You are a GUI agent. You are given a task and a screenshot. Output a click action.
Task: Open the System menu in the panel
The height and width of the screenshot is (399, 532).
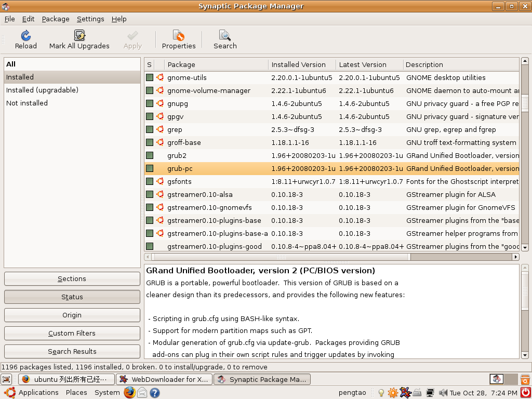(x=107, y=393)
